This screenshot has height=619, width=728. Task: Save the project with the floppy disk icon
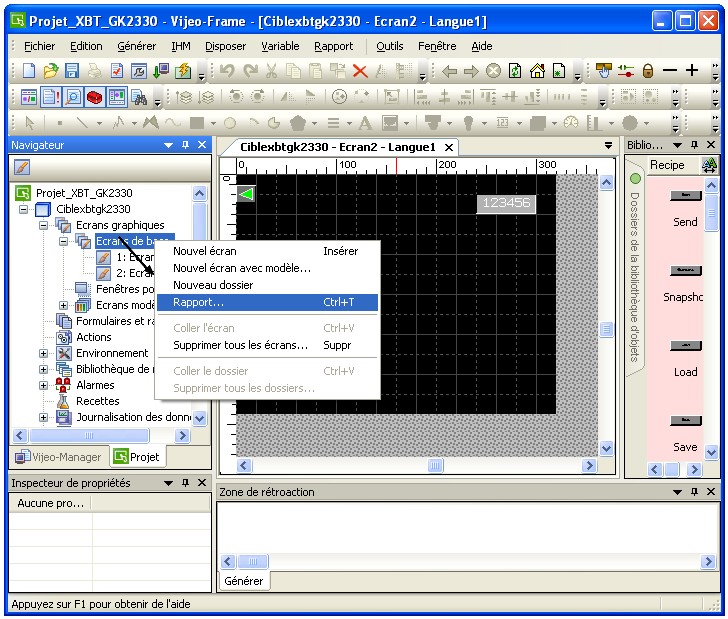tap(72, 71)
